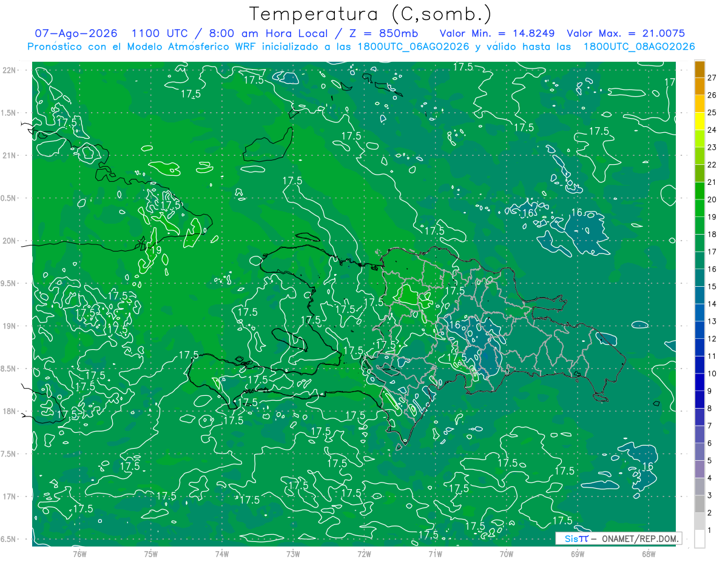Click the '7.5N' latitude label
Screen dimensions: 728x562
point(8,454)
